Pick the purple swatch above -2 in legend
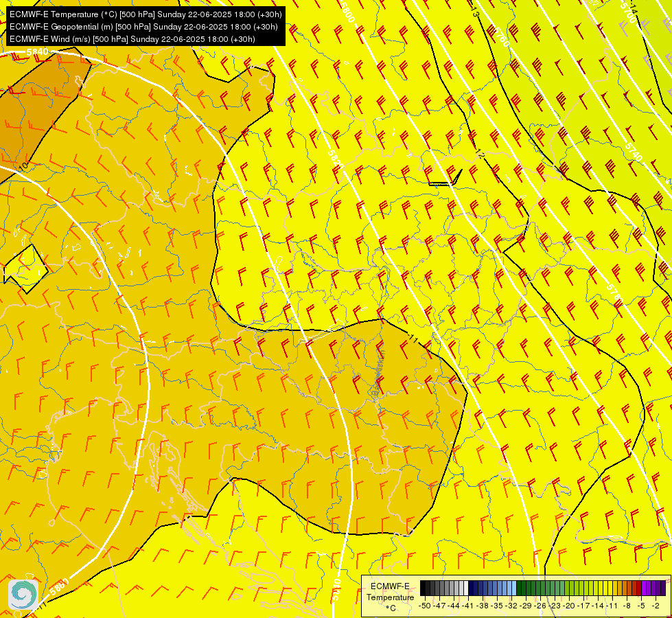The width and height of the screenshot is (672, 618). tap(653, 588)
